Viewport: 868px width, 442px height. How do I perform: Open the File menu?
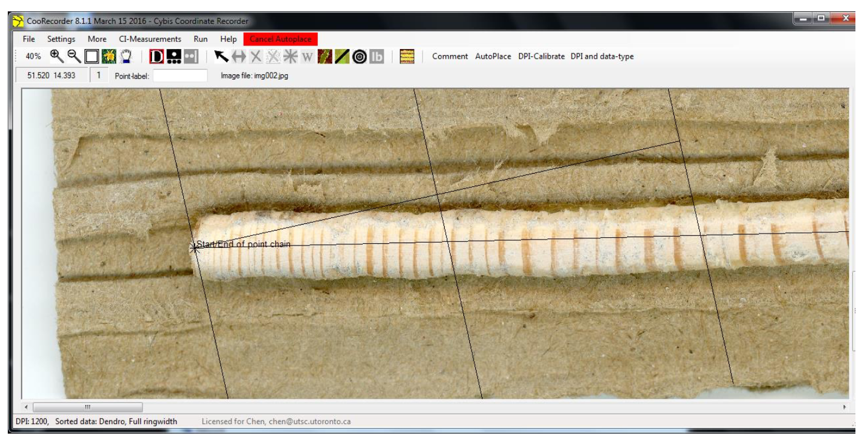(x=29, y=39)
